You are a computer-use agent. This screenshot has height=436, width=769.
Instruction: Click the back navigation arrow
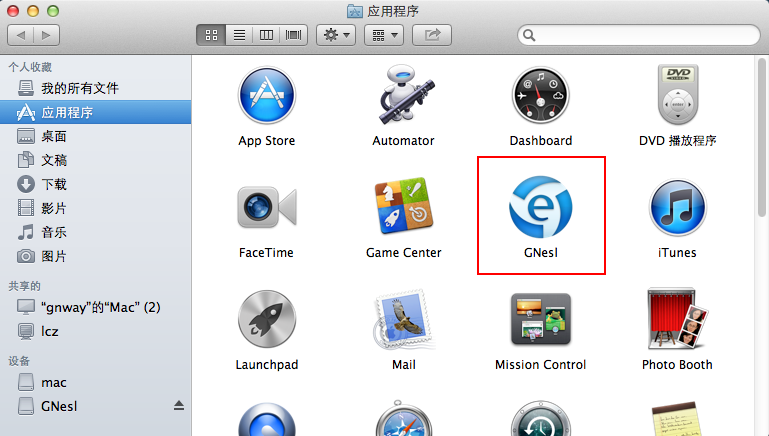pyautogui.click(x=22, y=35)
